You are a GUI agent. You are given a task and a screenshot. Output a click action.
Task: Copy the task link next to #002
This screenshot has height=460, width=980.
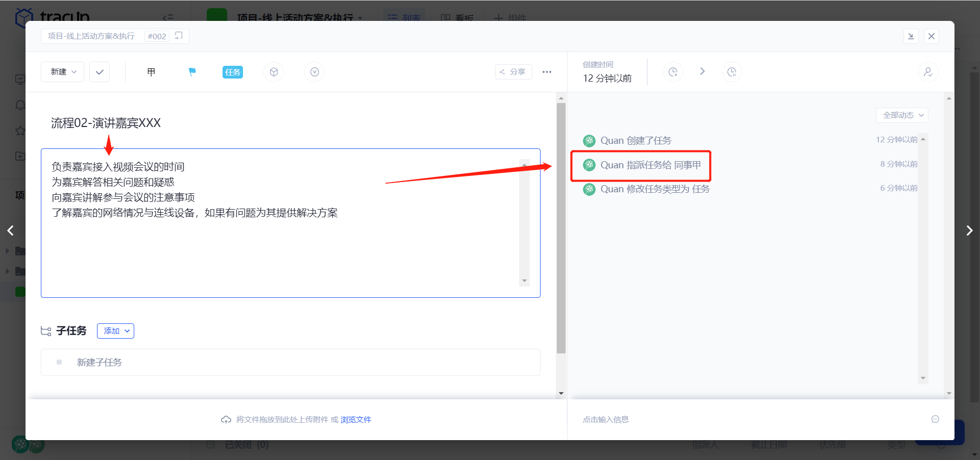point(179,36)
